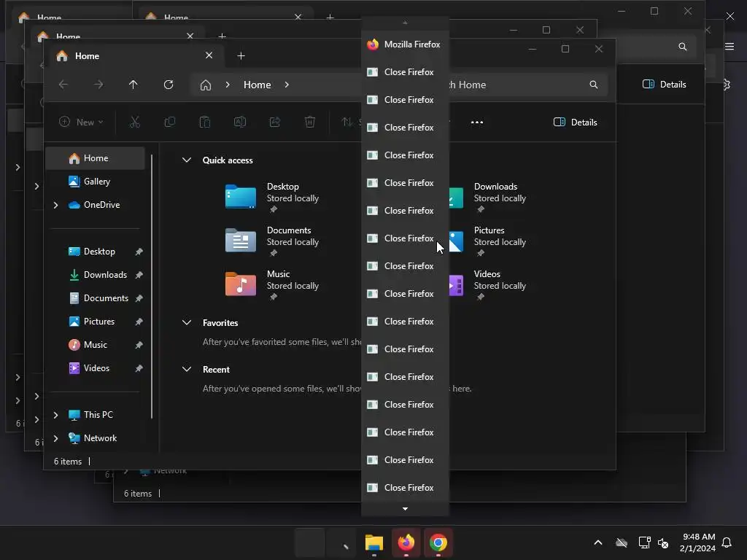Click '6 items' in front status bar
Image resolution: width=747 pixels, height=560 pixels.
click(68, 462)
